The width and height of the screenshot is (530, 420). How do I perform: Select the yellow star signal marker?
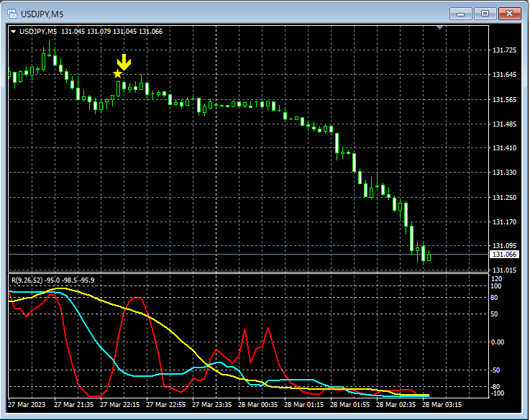click(x=117, y=74)
